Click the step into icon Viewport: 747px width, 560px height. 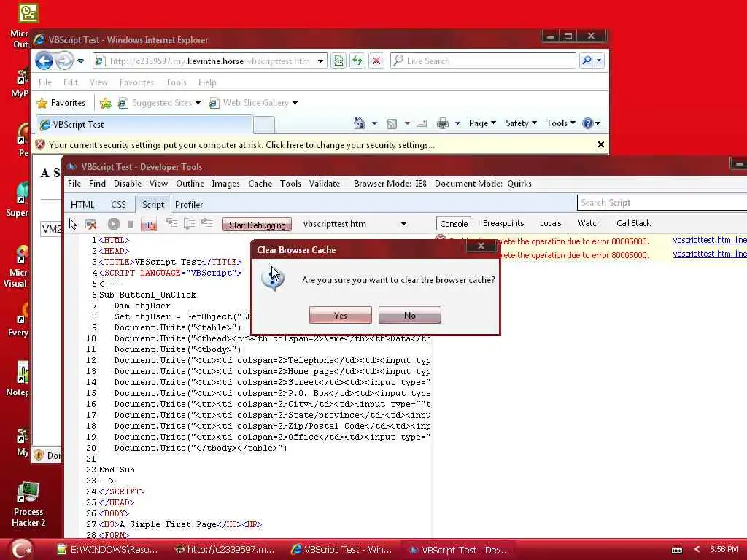pos(171,223)
